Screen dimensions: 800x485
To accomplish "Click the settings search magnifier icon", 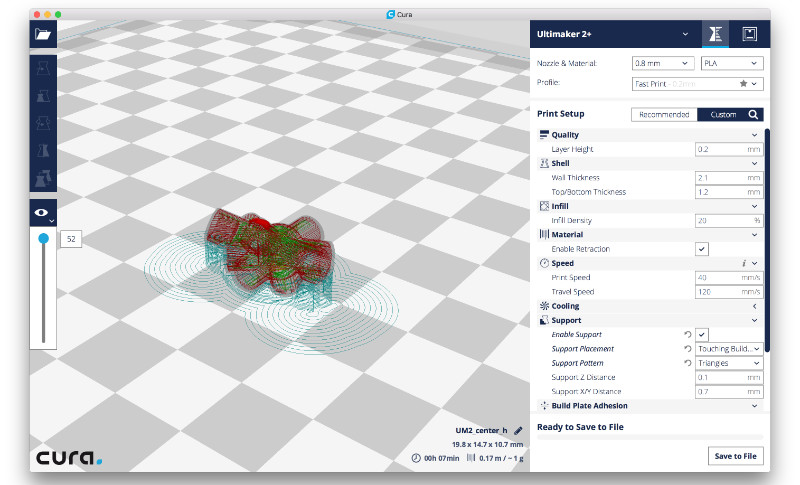I will pyautogui.click(x=754, y=115).
